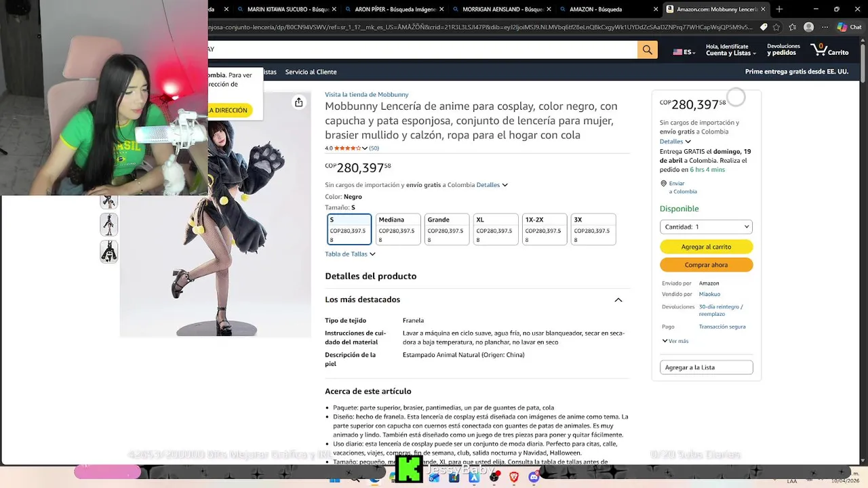This screenshot has width=868, height=488.
Task: Click the Color: Negro label
Action: click(x=343, y=197)
